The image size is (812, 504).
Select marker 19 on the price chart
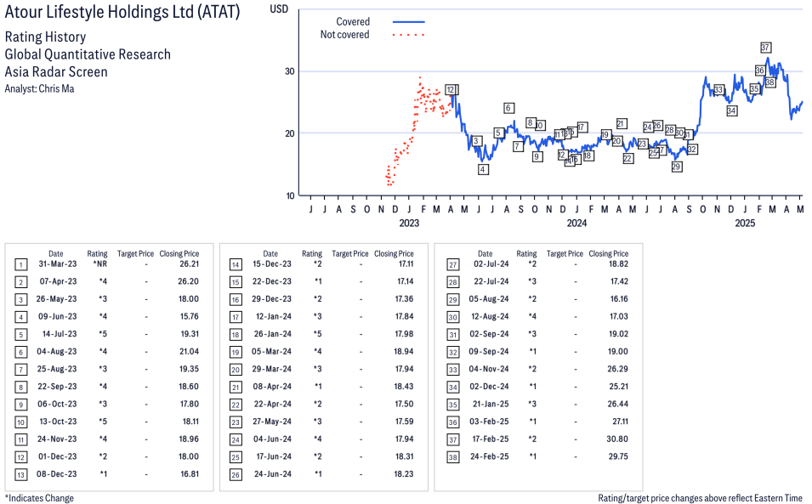coord(605,135)
